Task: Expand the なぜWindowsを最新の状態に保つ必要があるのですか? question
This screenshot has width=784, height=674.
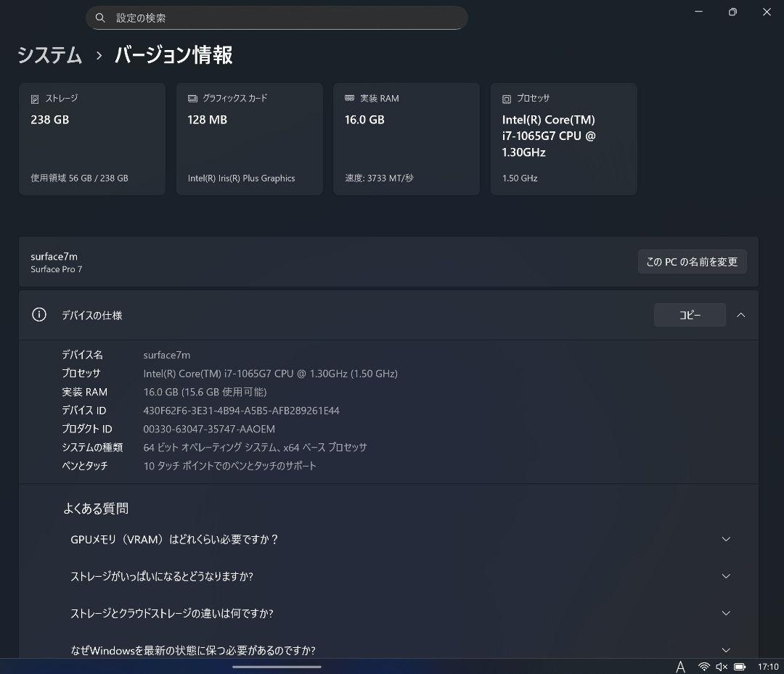Action: click(726, 650)
